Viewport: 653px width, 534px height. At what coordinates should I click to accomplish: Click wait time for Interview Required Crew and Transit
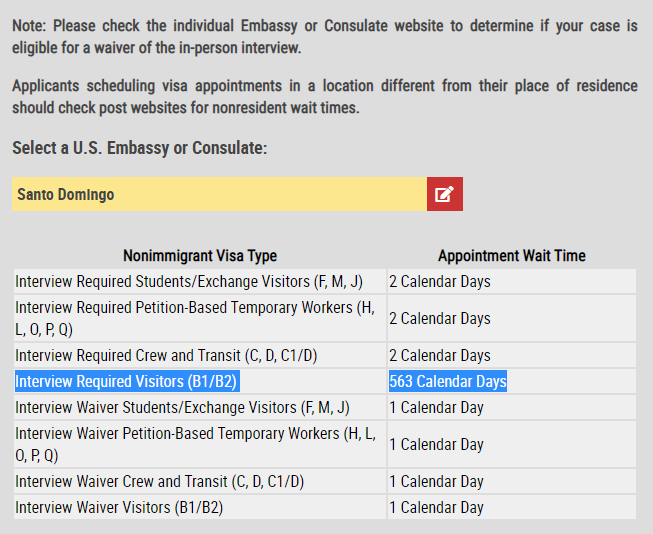(x=440, y=356)
